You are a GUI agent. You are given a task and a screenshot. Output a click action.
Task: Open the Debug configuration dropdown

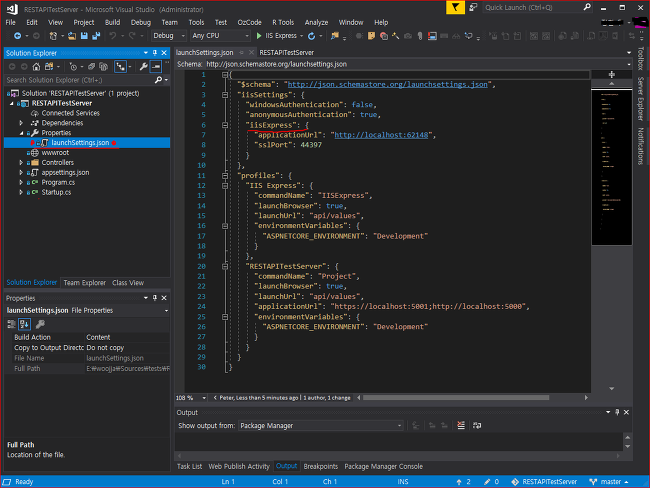(x=168, y=36)
